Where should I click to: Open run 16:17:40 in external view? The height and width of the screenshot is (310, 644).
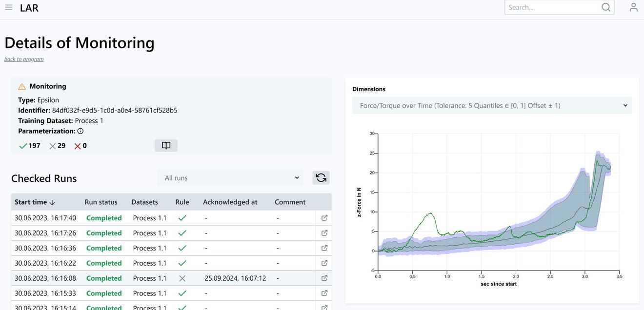(x=324, y=218)
